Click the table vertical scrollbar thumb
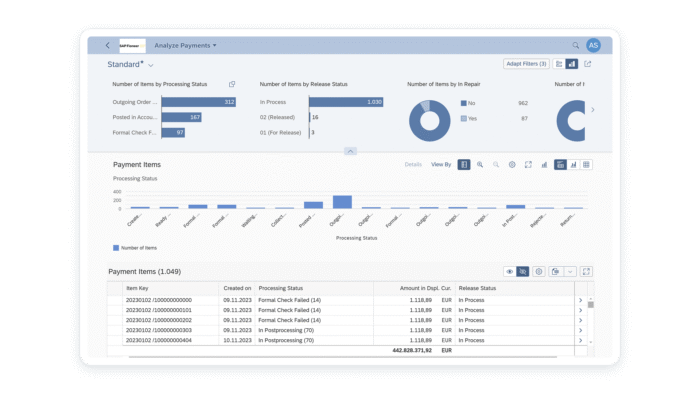Viewport: 700px width, 394px height. [x=591, y=305]
